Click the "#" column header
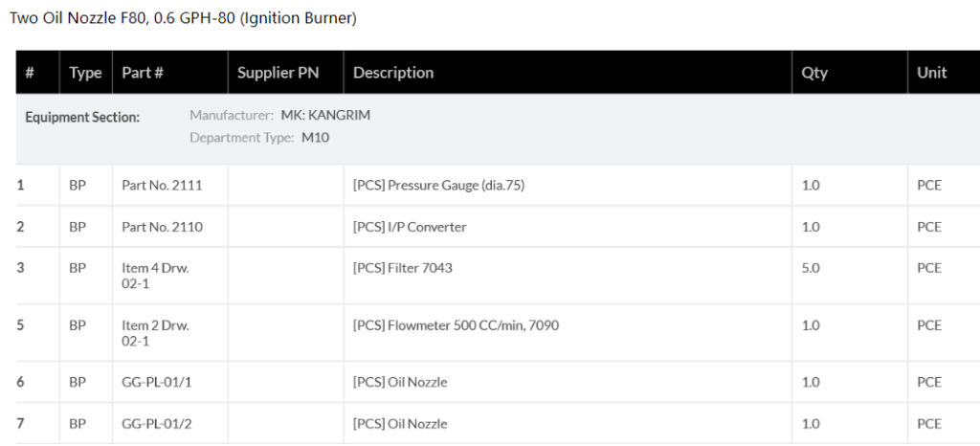Screen dimensions: 980x446 (x=31, y=73)
